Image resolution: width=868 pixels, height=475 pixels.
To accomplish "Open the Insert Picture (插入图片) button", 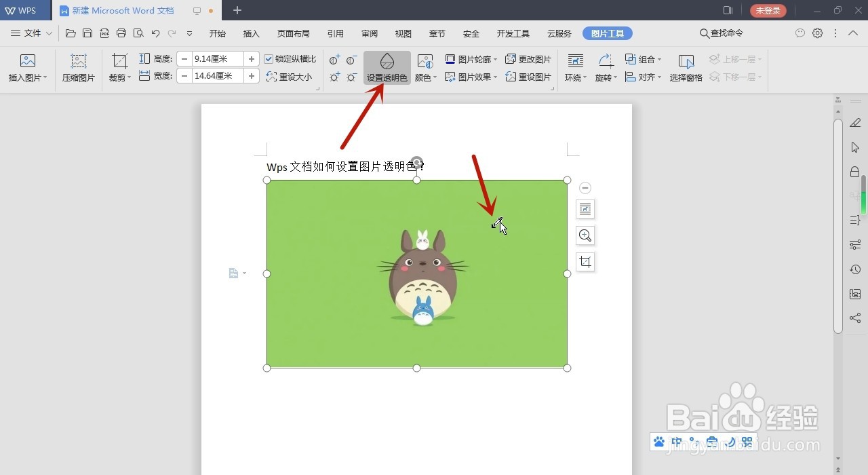I will pos(28,68).
